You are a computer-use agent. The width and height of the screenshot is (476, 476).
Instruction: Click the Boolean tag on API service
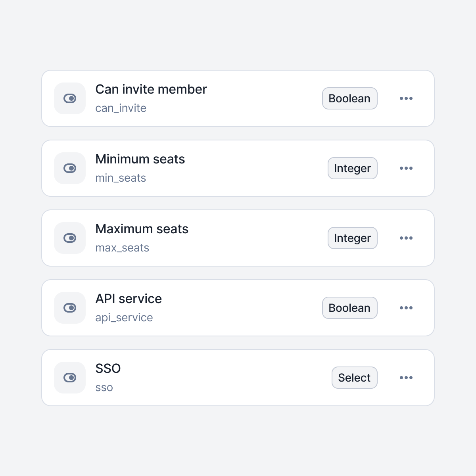[x=349, y=308]
